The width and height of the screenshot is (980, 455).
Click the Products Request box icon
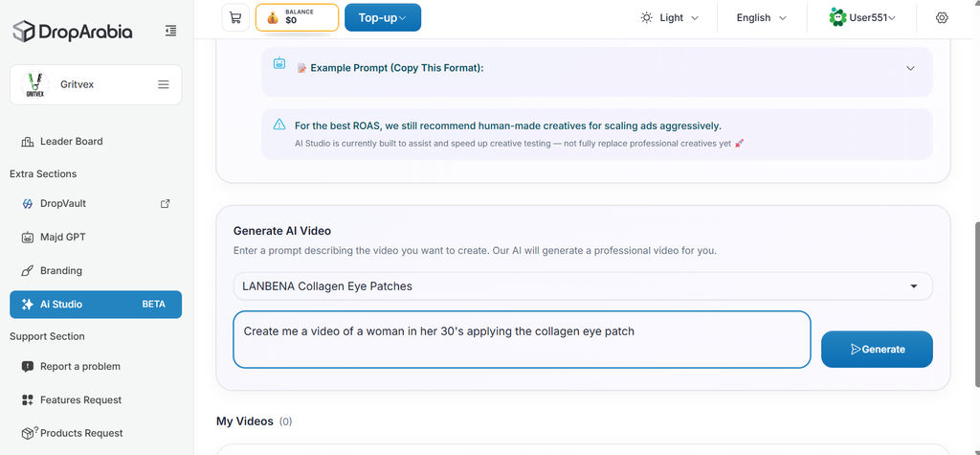tap(29, 433)
